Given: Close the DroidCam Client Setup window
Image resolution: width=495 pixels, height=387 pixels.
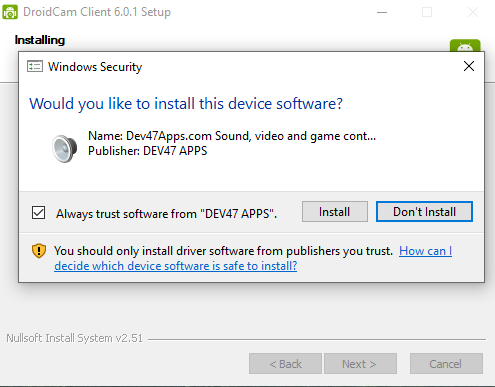Looking at the screenshot, I should click(x=473, y=12).
